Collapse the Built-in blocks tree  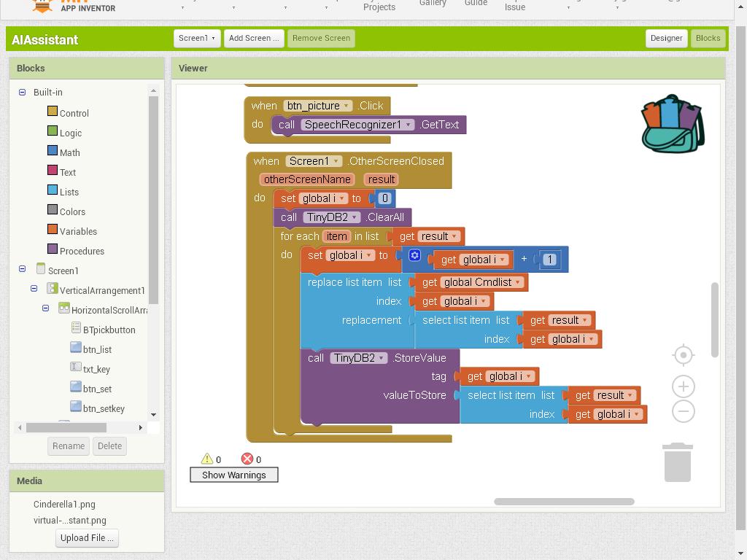click(x=22, y=93)
